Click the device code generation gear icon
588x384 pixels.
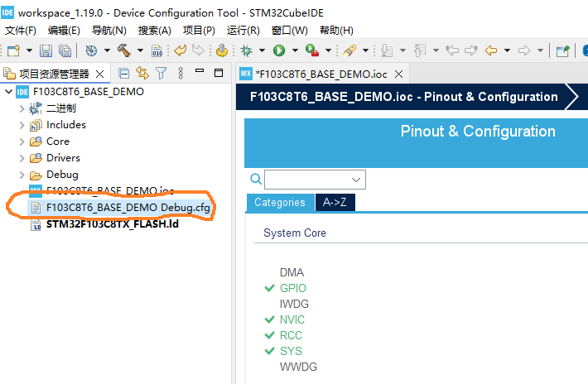tap(222, 50)
